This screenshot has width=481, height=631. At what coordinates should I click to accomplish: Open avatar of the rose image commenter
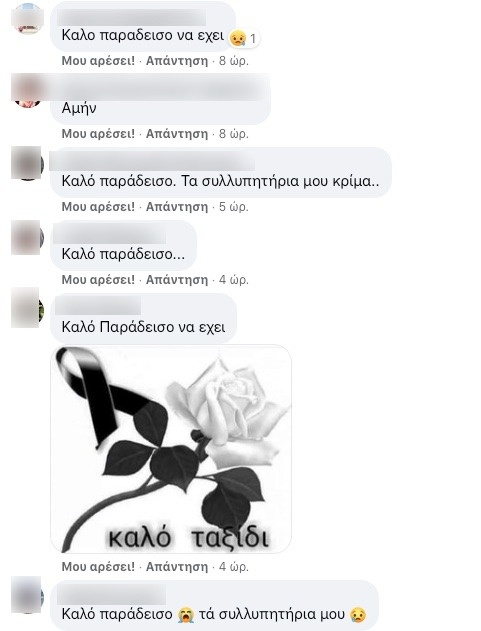click(27, 308)
